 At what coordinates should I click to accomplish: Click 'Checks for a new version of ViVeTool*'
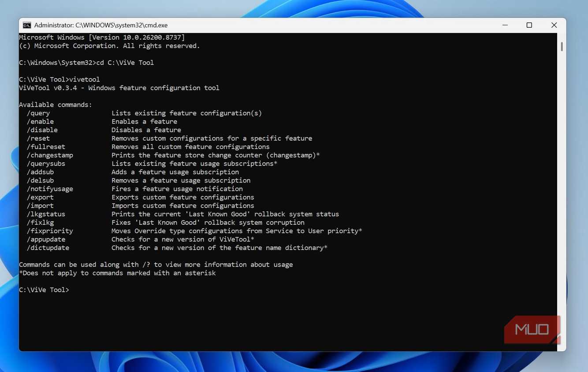click(x=183, y=239)
